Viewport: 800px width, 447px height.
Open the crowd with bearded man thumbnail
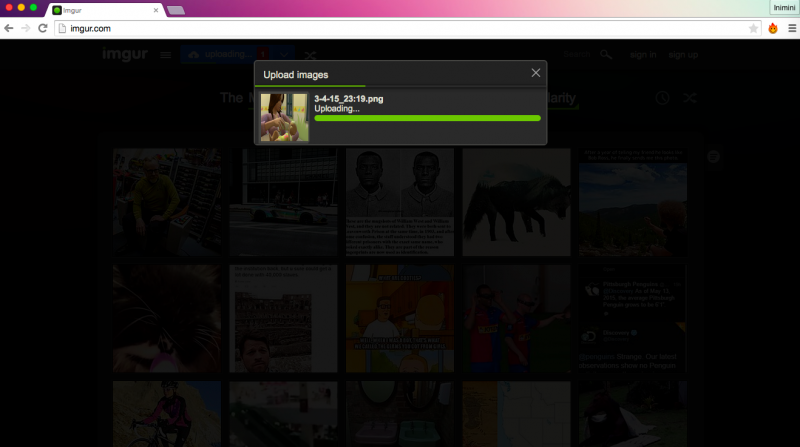(x=283, y=318)
